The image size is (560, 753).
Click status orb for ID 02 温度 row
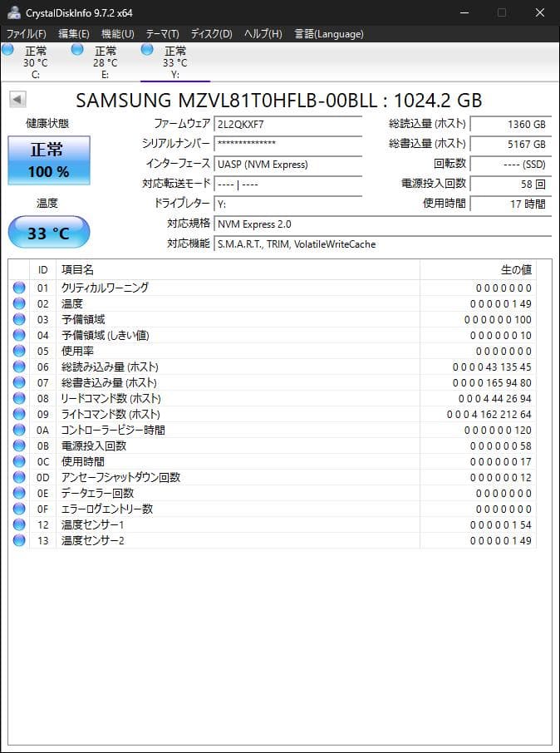pyautogui.click(x=19, y=303)
